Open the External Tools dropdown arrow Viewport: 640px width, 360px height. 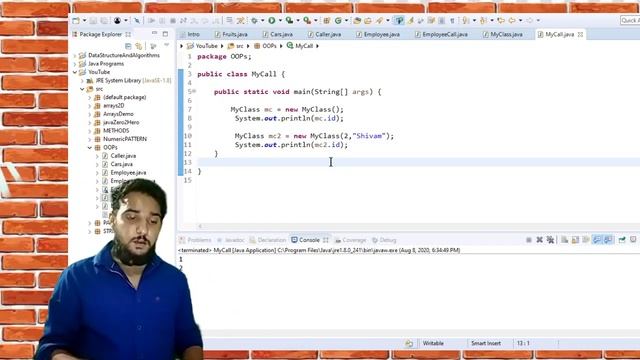(x=316, y=20)
